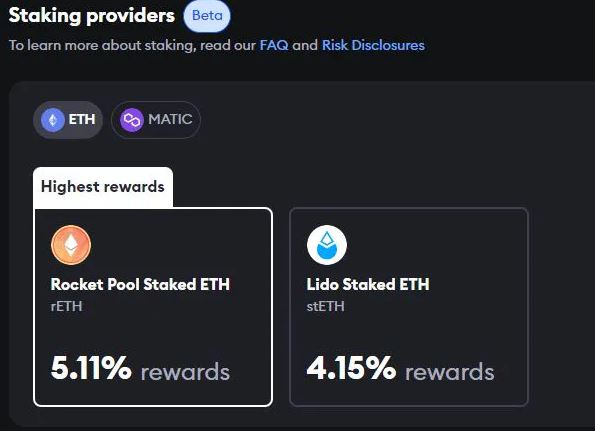The height and width of the screenshot is (431, 595).
Task: Open the FAQ link
Action: tap(274, 45)
